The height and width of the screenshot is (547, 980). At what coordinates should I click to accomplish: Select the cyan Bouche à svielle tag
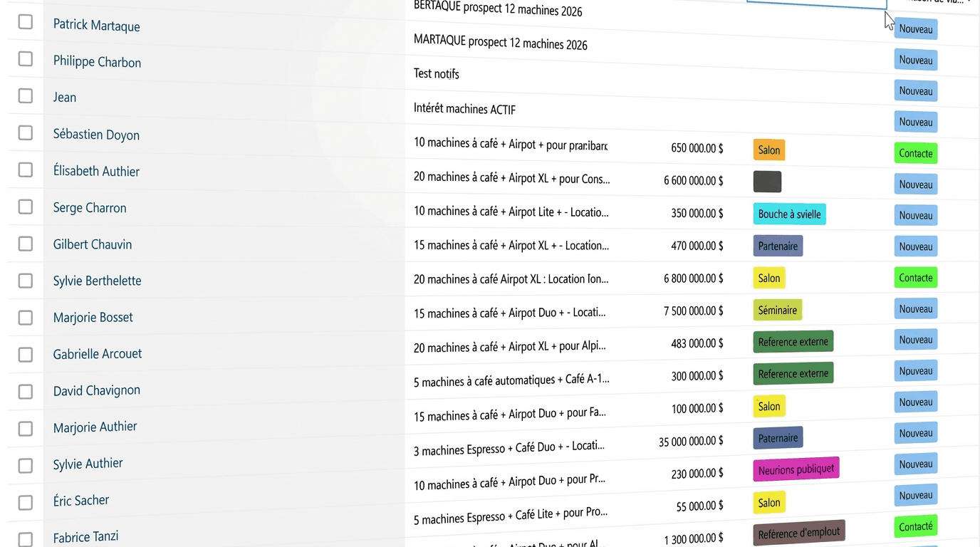pyautogui.click(x=789, y=214)
